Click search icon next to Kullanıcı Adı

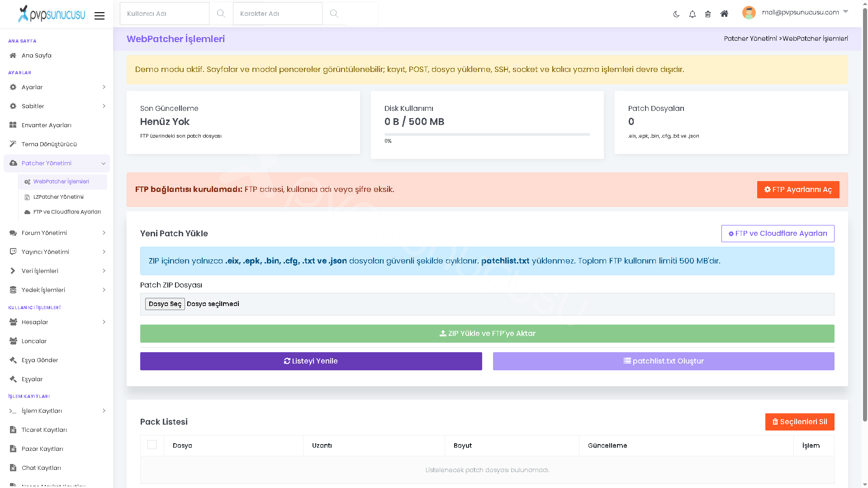click(x=221, y=14)
